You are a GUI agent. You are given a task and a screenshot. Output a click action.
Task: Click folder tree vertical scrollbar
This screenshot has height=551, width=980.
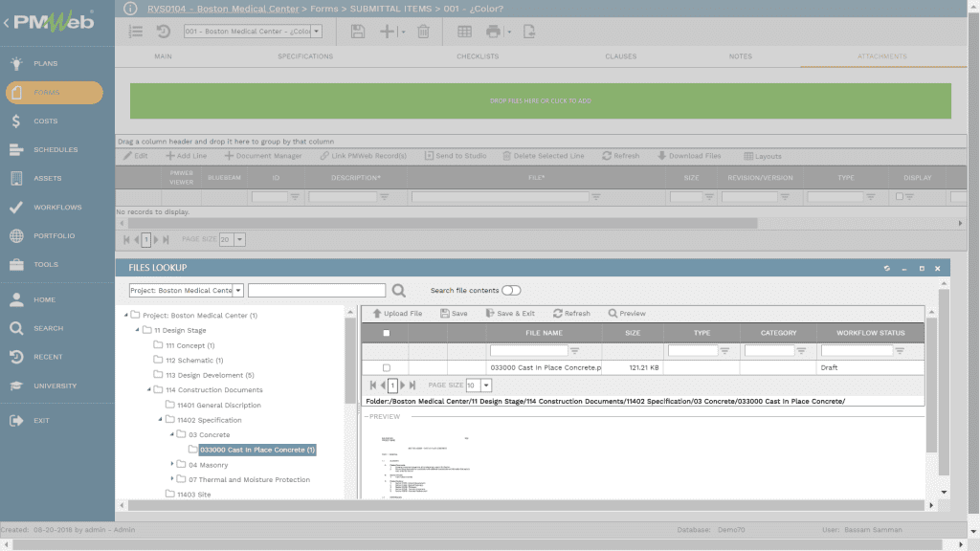click(x=350, y=360)
